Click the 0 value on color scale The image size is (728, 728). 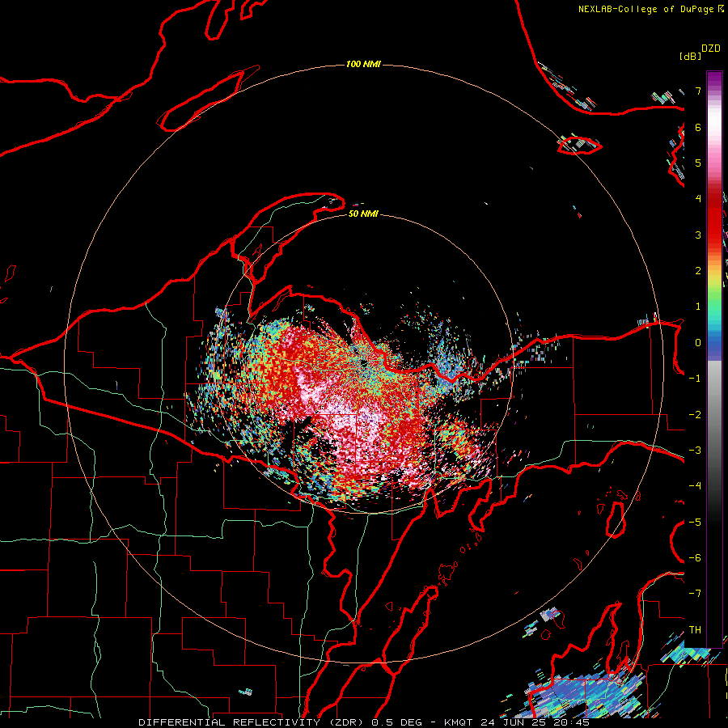point(698,343)
